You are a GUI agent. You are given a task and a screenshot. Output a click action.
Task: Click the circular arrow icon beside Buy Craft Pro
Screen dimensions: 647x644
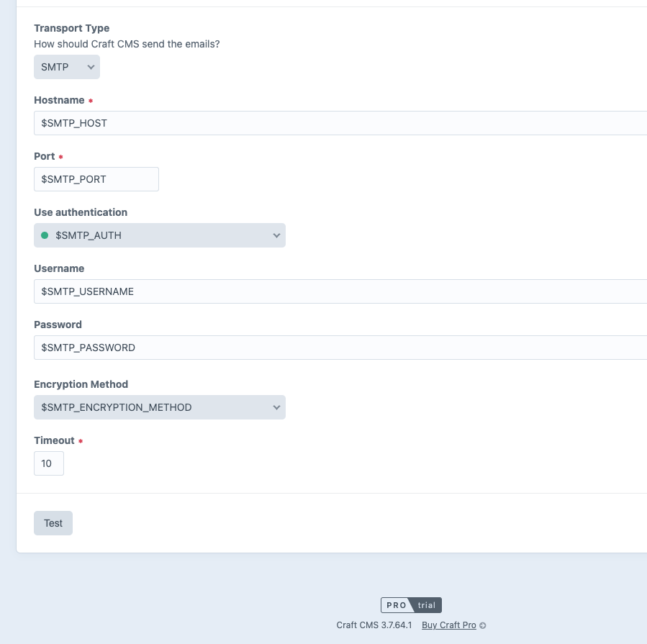coord(481,626)
